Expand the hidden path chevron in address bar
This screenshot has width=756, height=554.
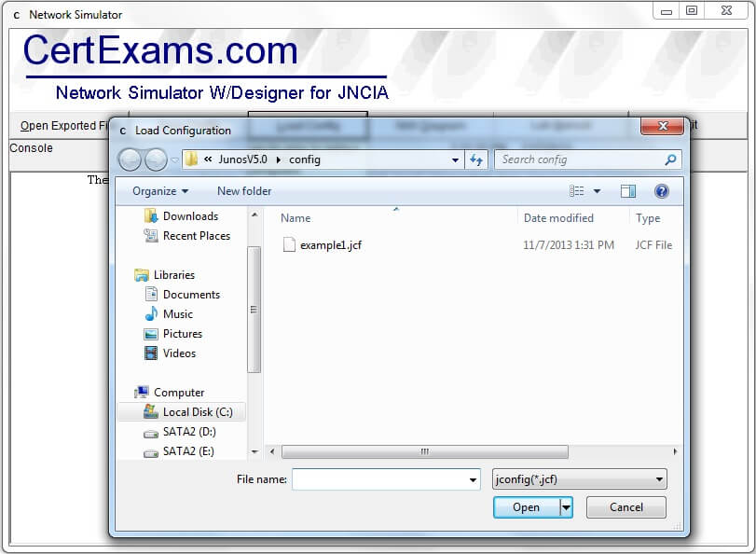(208, 159)
